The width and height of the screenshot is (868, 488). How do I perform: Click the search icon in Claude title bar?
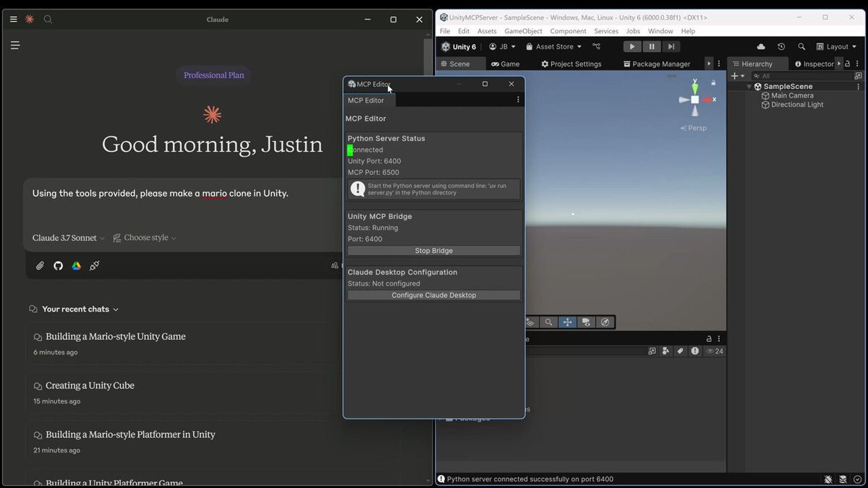[x=48, y=20]
